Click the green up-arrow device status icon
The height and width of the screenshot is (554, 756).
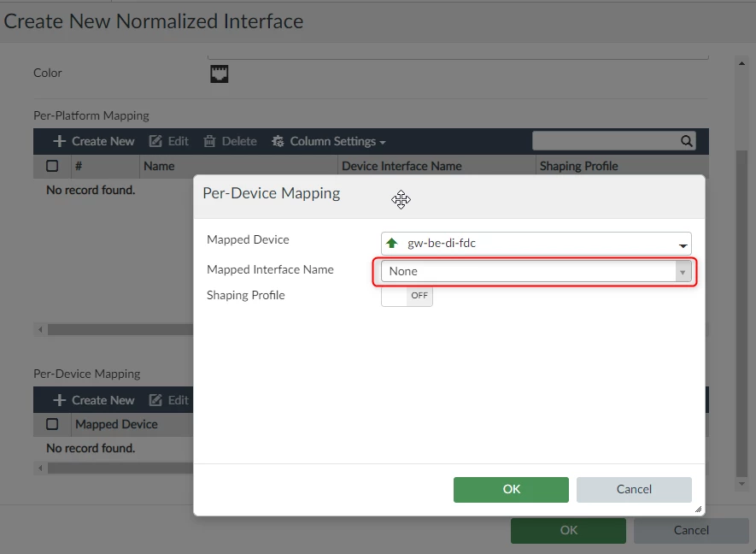pos(392,243)
